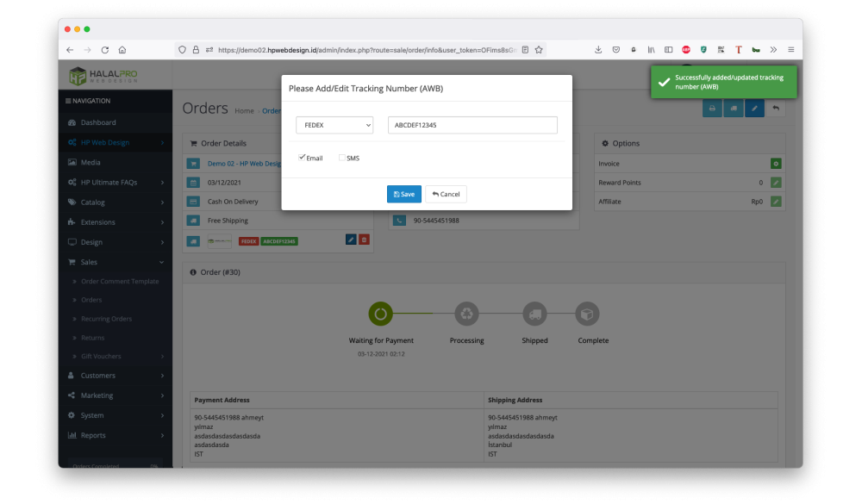Collapse the Sales sidebar menu

(x=115, y=262)
